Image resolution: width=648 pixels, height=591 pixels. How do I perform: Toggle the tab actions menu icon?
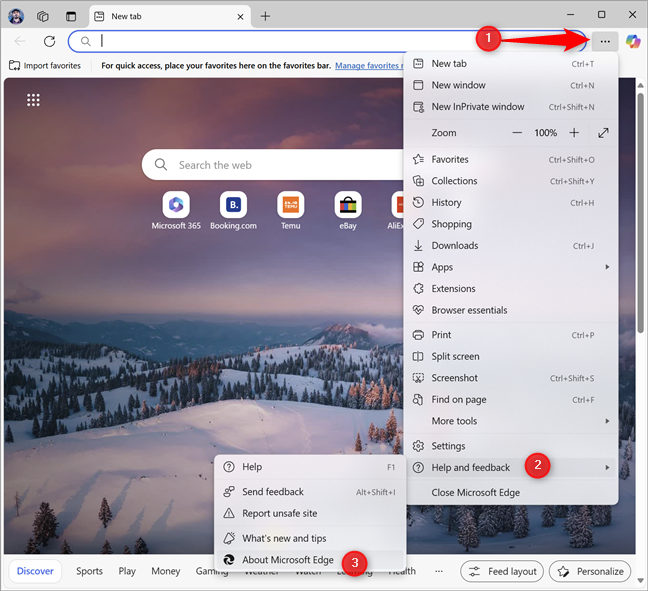(71, 16)
